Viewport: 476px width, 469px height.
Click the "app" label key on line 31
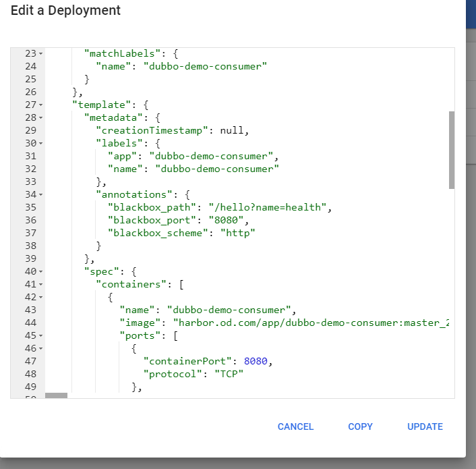coord(122,157)
